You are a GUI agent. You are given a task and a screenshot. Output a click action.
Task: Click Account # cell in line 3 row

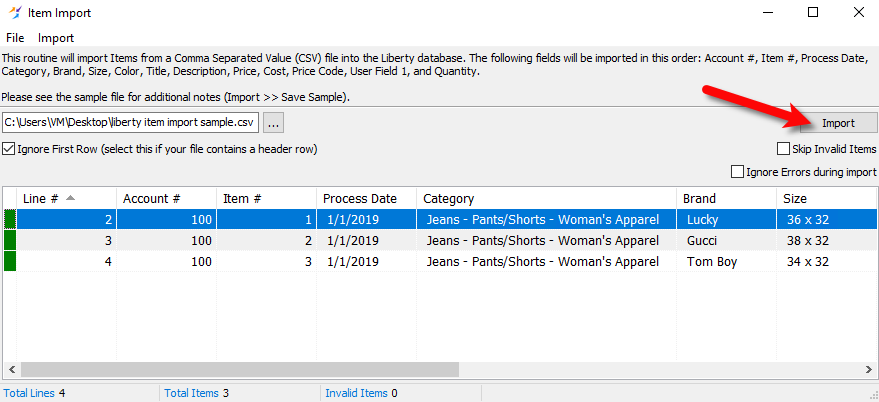[x=167, y=241]
